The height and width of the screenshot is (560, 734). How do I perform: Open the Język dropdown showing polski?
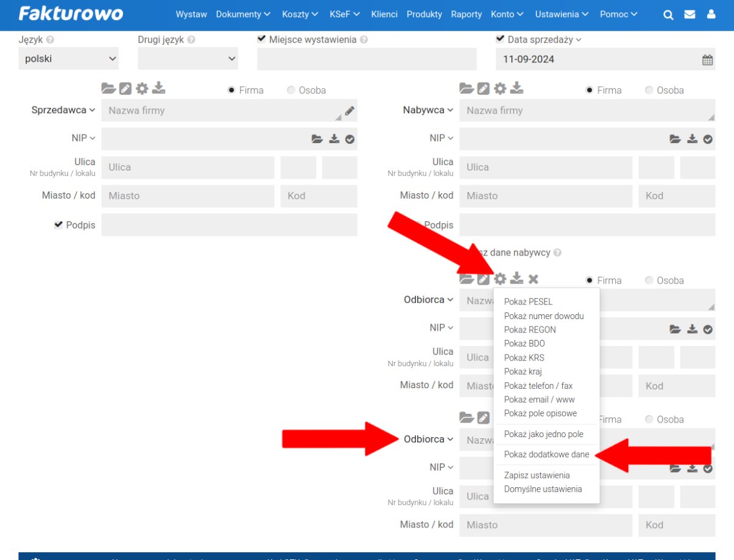point(69,59)
